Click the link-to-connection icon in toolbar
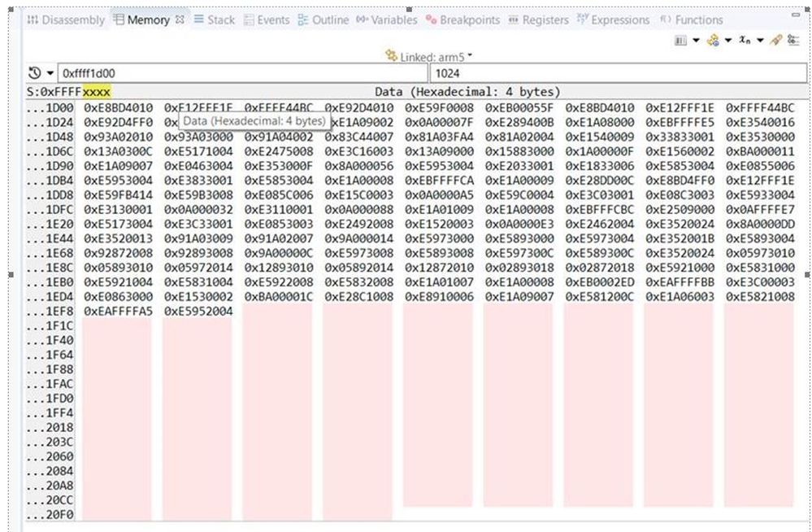The width and height of the screenshot is (812, 532). click(x=713, y=41)
